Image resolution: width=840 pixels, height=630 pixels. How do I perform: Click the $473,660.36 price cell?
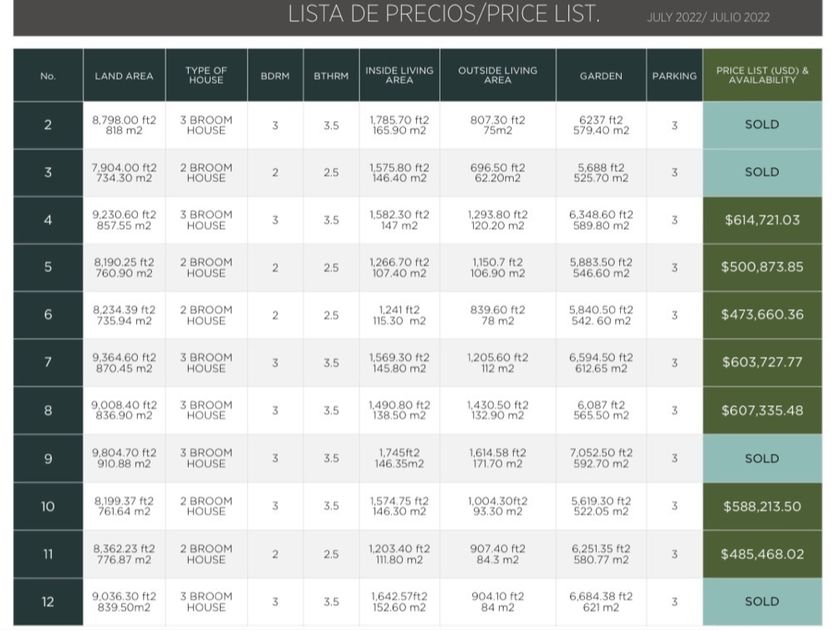[x=762, y=315]
